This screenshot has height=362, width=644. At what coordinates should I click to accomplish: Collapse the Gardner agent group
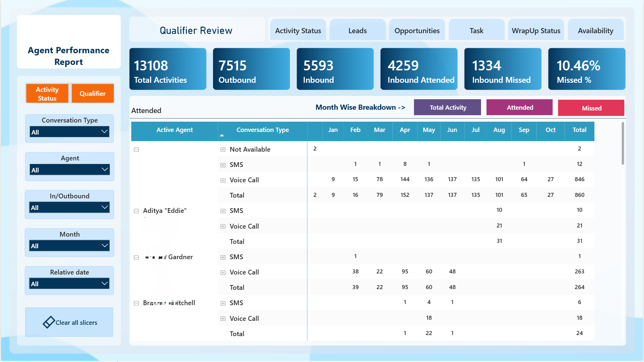tap(136, 257)
